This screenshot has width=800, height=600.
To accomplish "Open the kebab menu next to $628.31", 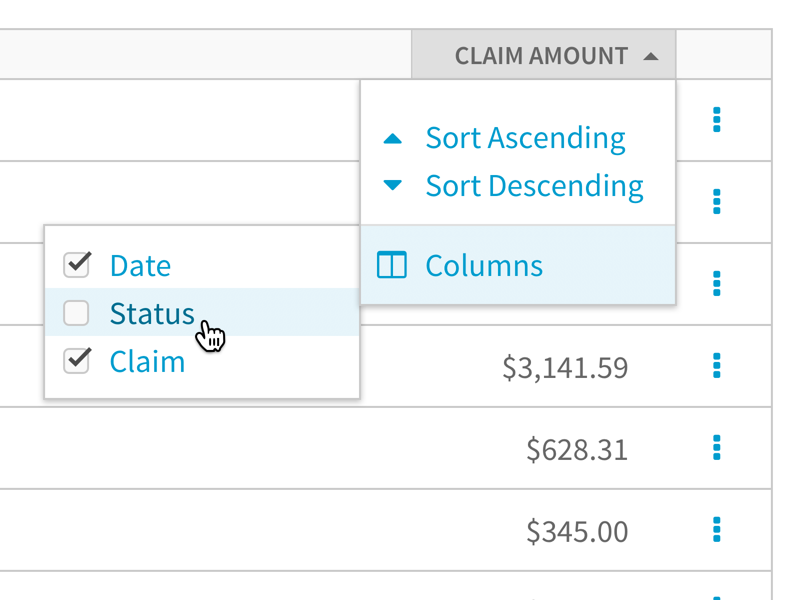I will 718,449.
